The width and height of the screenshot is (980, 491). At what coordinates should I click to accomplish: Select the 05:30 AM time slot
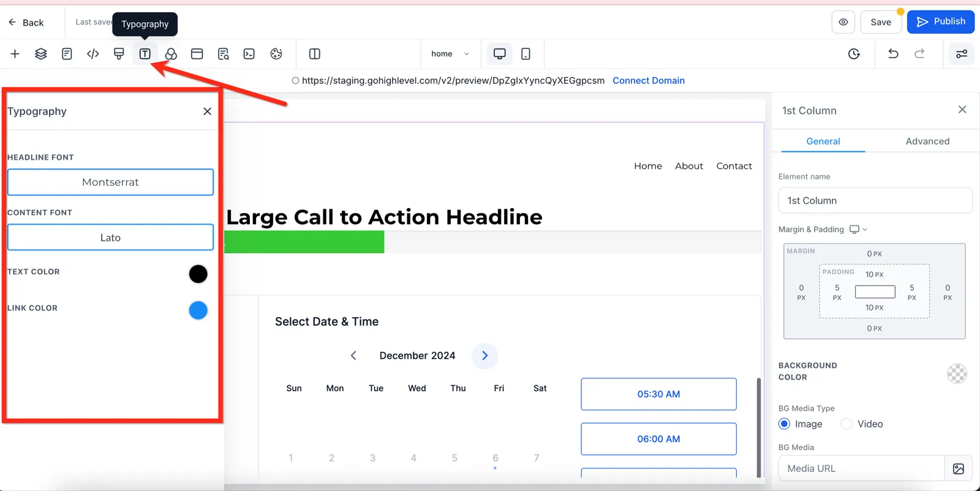(658, 394)
